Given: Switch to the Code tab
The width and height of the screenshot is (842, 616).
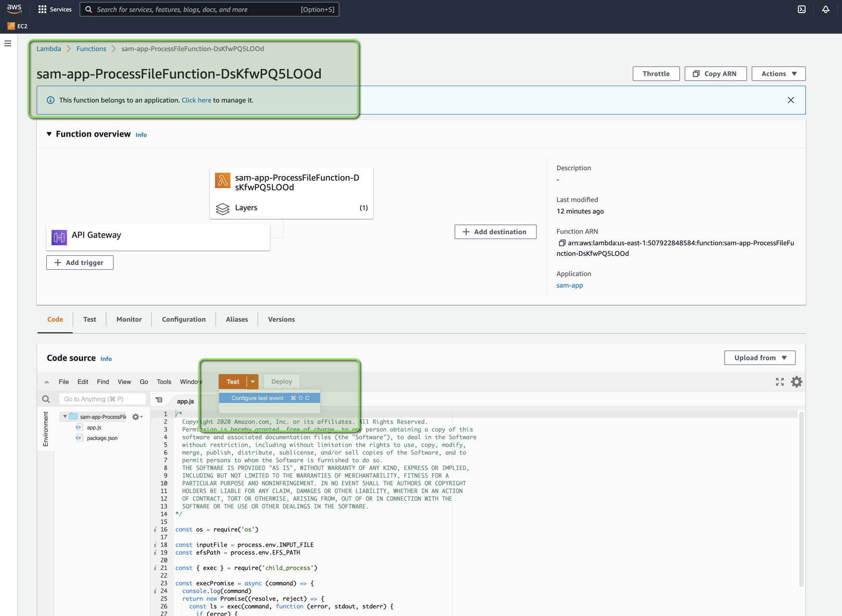Looking at the screenshot, I should (55, 319).
